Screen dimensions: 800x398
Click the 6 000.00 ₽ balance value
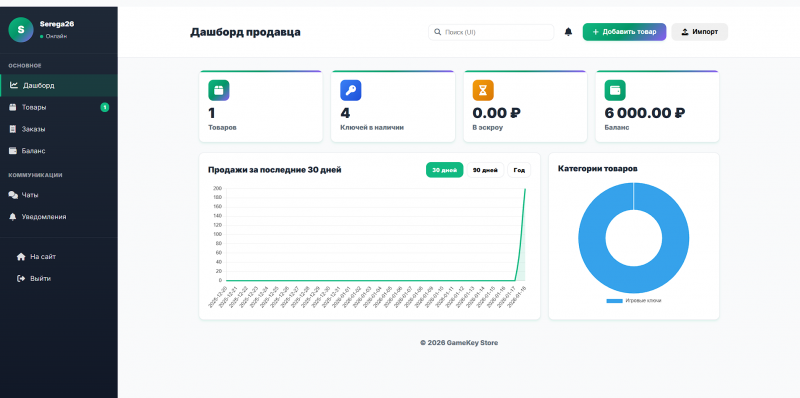645,113
